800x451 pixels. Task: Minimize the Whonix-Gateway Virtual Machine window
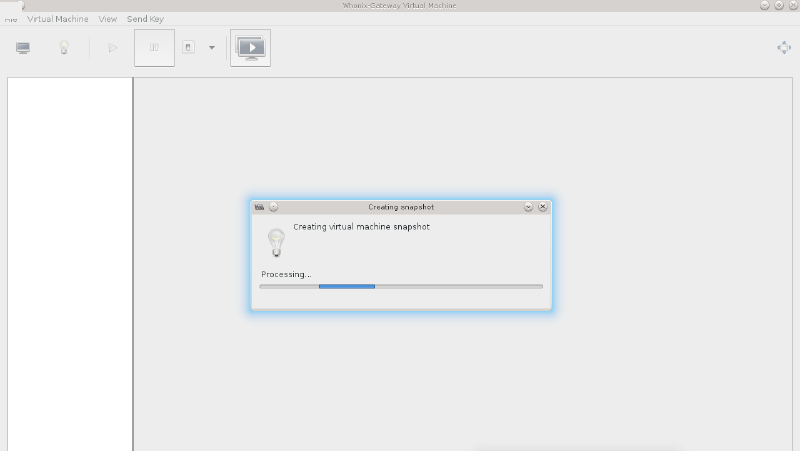pyautogui.click(x=765, y=5)
